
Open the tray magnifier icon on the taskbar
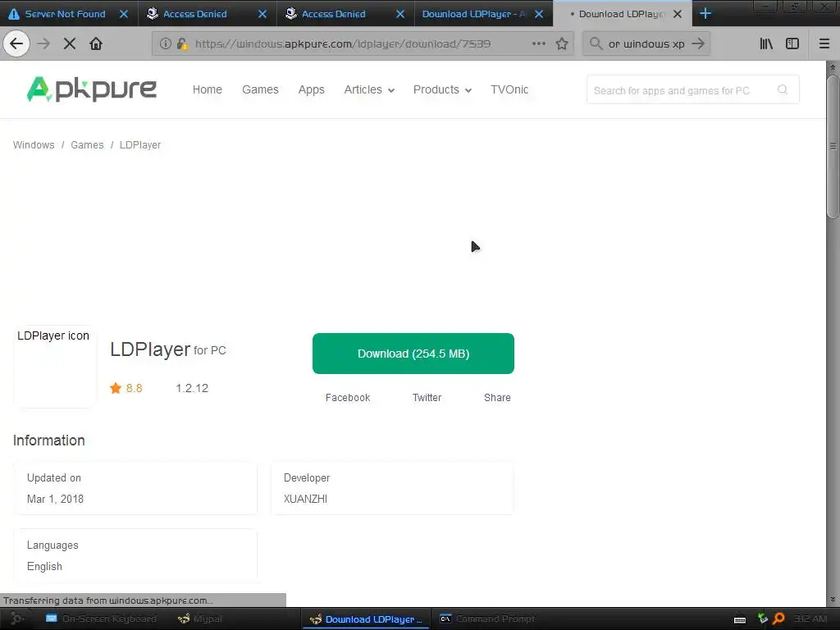click(x=779, y=619)
